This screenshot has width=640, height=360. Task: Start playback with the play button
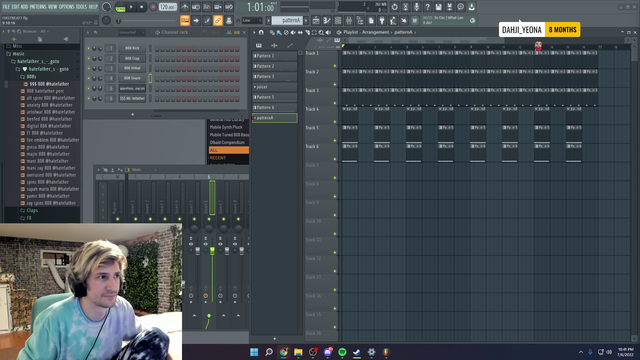click(131, 7)
